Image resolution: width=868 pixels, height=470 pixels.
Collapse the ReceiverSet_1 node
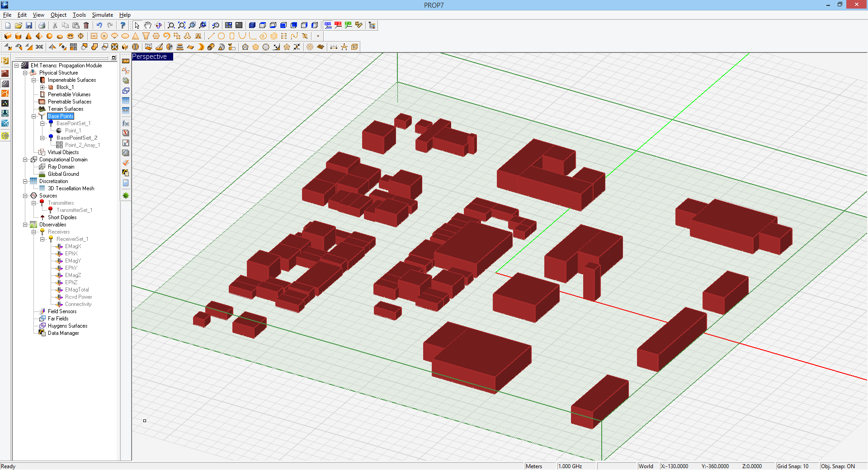click(42, 239)
